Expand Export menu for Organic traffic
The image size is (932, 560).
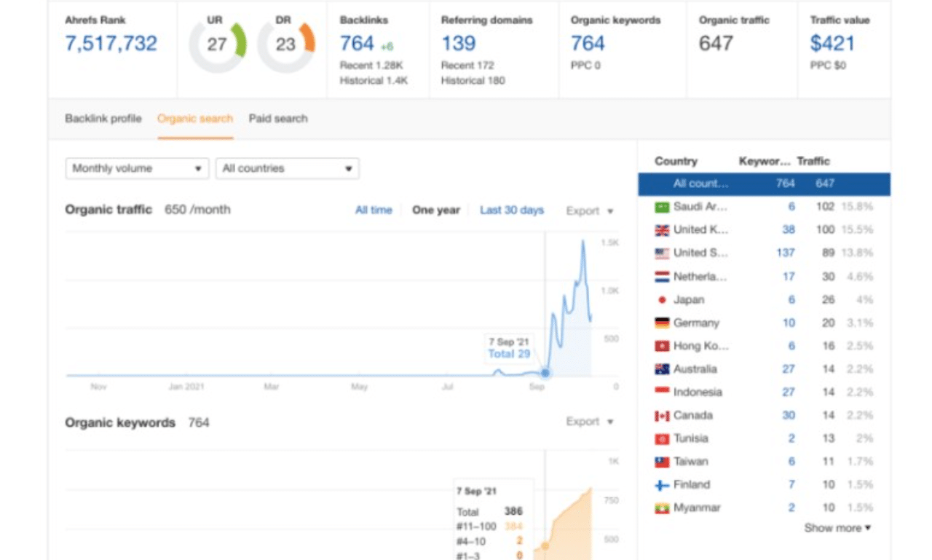[x=590, y=211]
